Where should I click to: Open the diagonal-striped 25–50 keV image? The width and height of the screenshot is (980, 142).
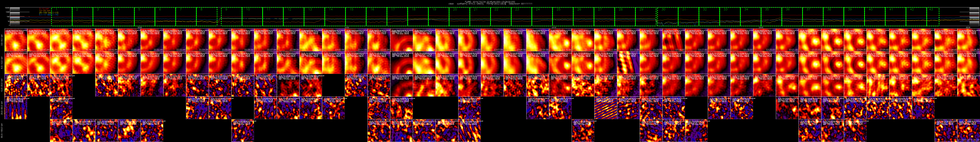point(606,108)
